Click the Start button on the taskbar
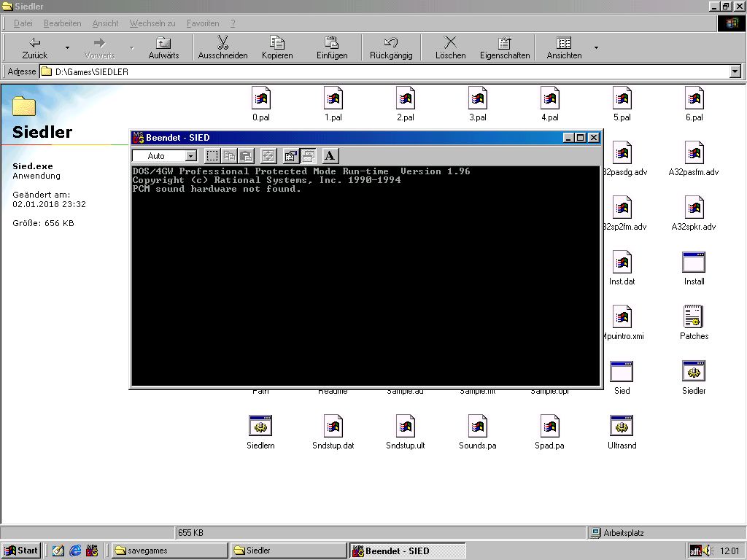The width and height of the screenshot is (747, 560). 21,551
